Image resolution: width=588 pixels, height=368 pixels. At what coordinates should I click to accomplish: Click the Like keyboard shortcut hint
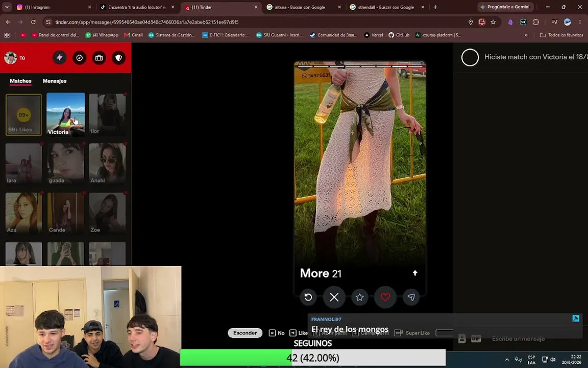(x=299, y=333)
